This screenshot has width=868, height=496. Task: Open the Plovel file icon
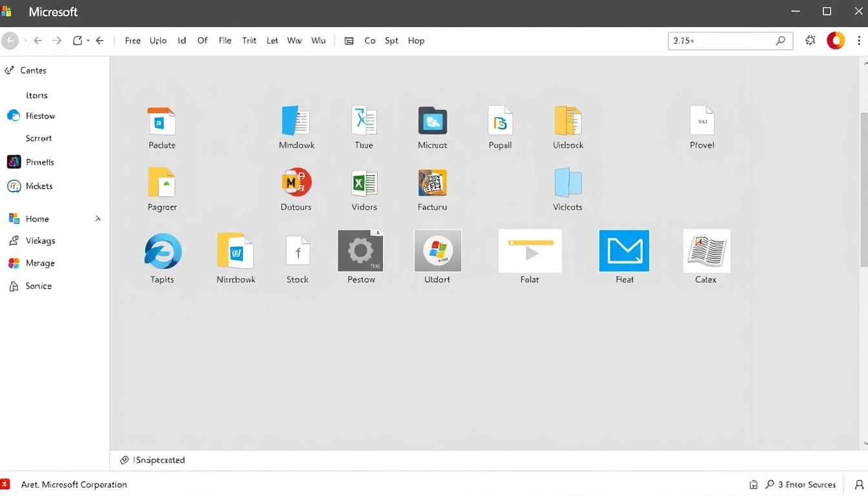(702, 121)
